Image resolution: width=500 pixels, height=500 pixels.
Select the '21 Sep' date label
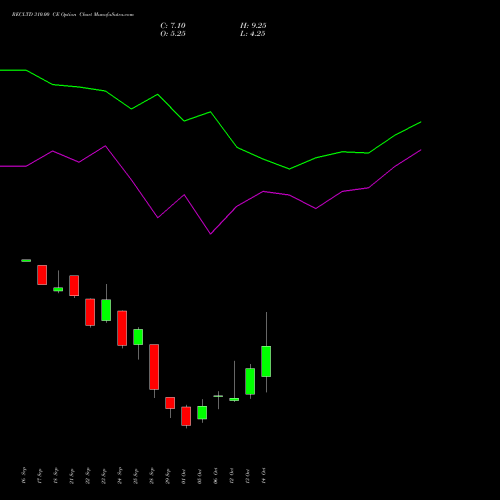tap(72, 475)
